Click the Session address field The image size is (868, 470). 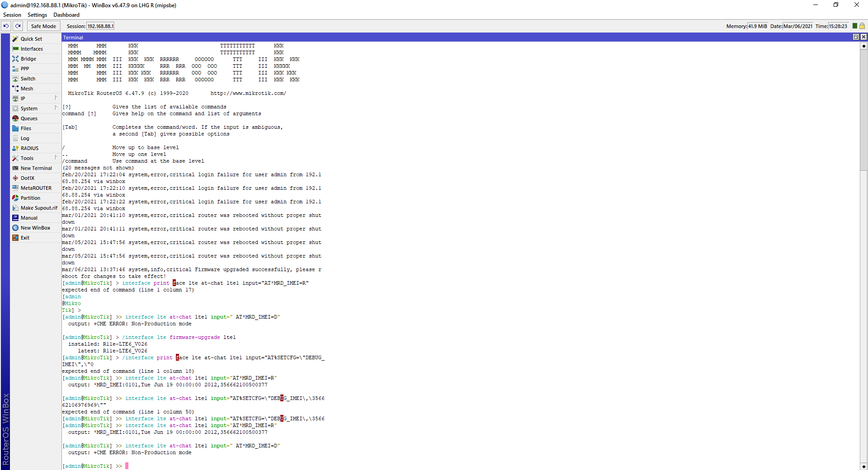(100, 26)
